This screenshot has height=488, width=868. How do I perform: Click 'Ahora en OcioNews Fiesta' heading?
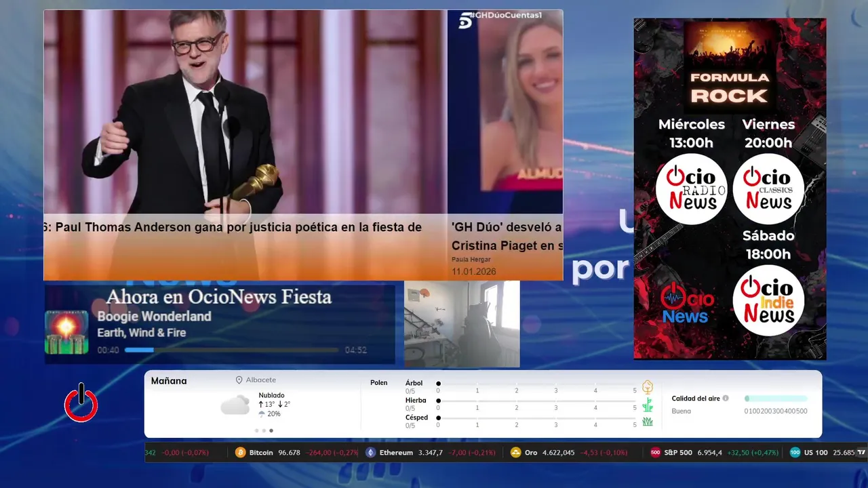218,297
